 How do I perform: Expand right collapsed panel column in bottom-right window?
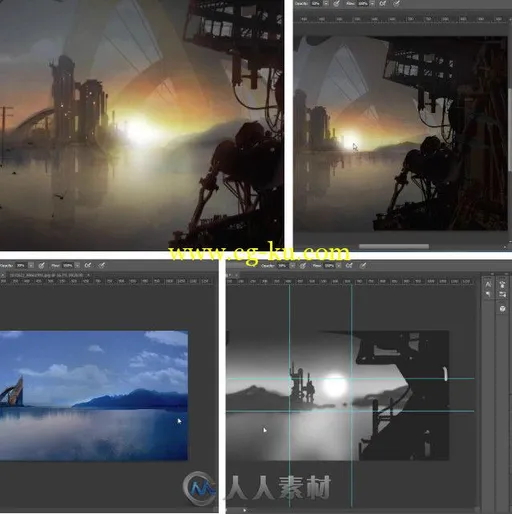pos(506,274)
